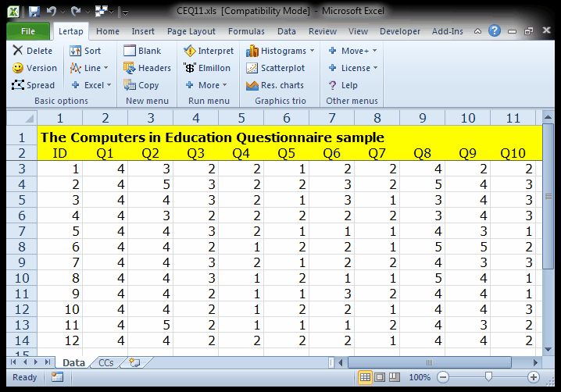561x392 pixels.
Task: Click the Spread icon in Basic options
Action: click(18, 85)
